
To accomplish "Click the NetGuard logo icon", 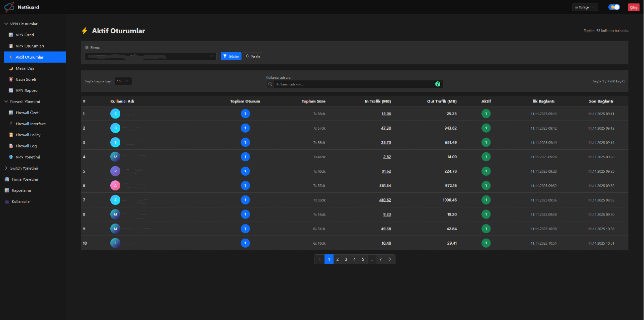I will pyautogui.click(x=9, y=7).
